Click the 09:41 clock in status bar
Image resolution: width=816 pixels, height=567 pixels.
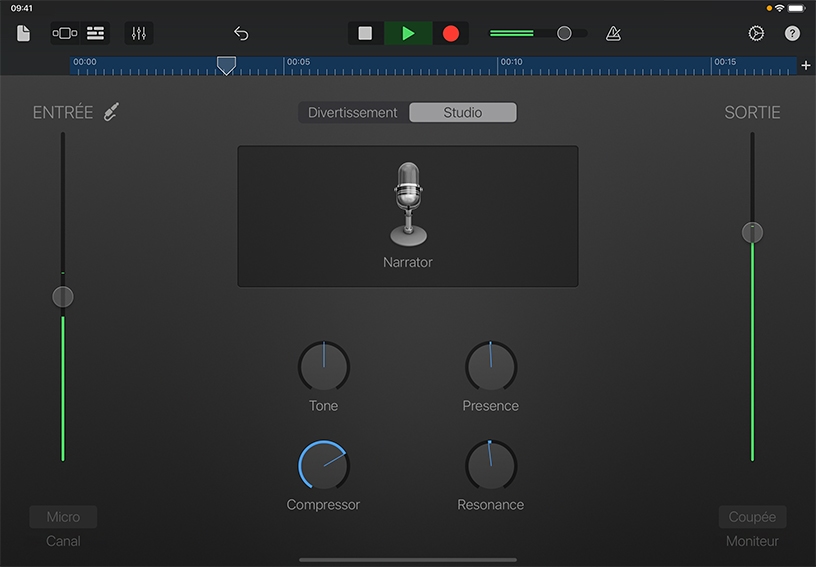pos(21,8)
